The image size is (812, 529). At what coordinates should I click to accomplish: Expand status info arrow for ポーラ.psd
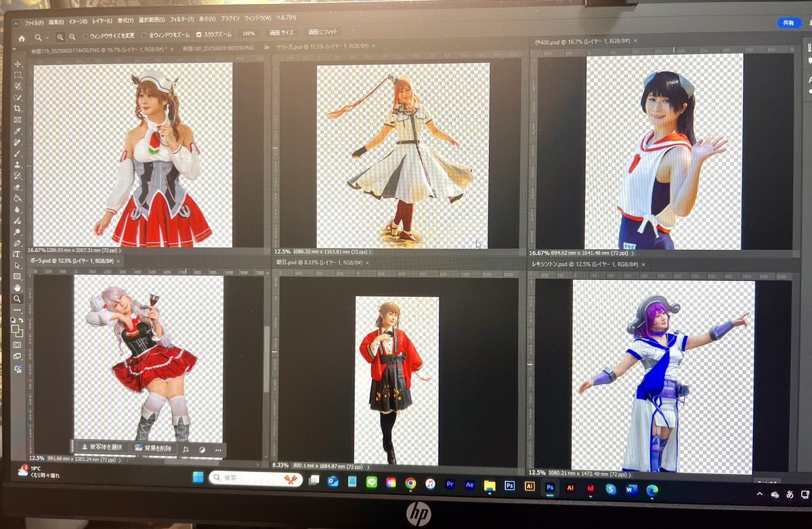point(120,460)
